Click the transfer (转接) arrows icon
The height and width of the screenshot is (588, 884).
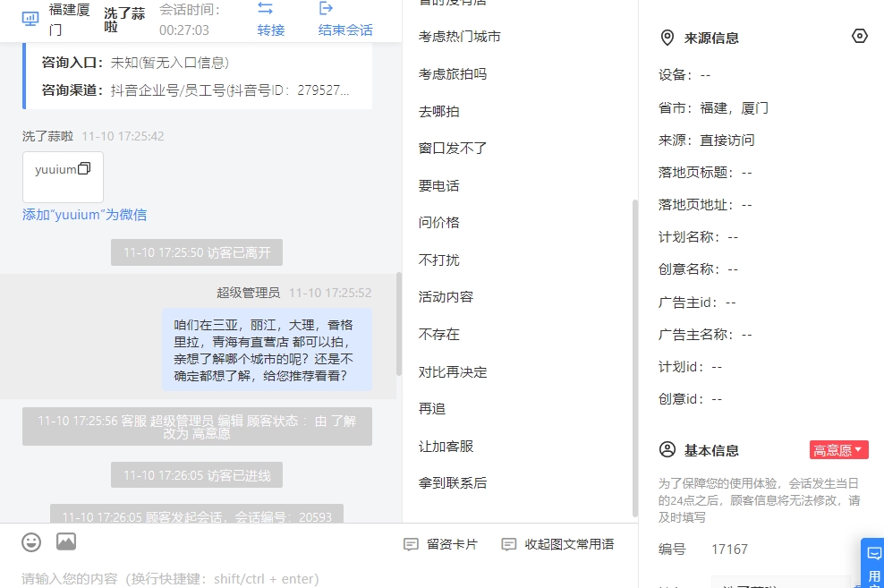click(x=266, y=8)
